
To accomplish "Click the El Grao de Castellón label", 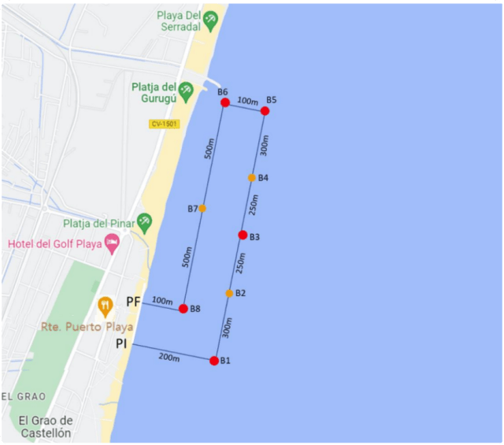I will (46, 427).
